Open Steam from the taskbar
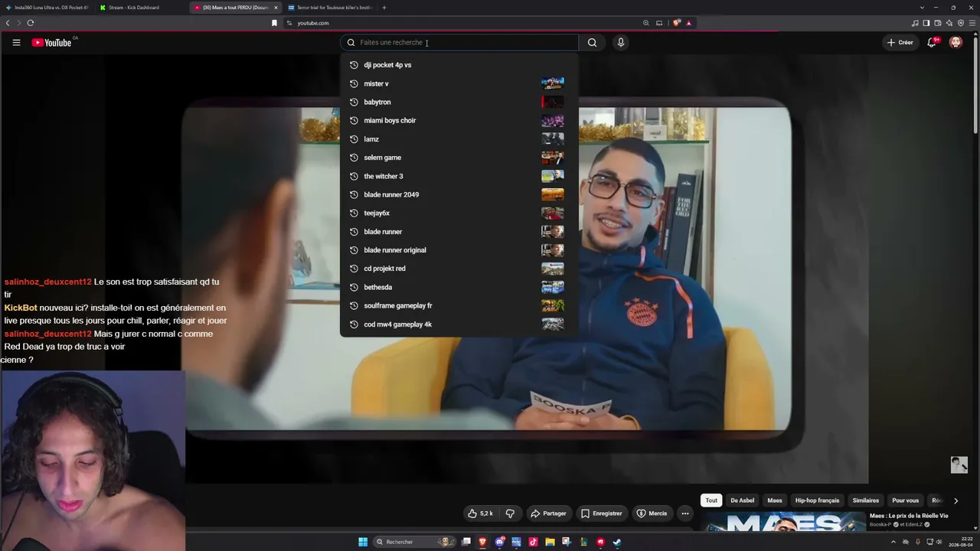Viewport: 980px width, 551px height. (617, 542)
